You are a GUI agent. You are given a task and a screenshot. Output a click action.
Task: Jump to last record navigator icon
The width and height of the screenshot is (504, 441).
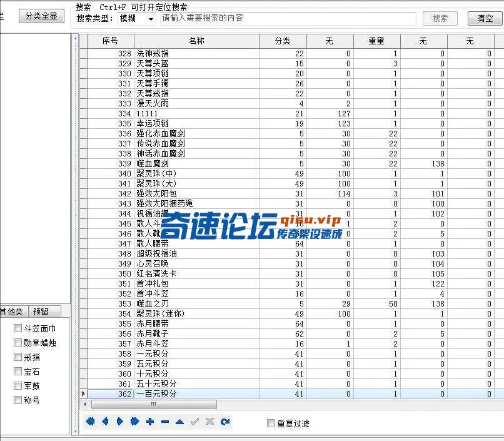[135, 421]
